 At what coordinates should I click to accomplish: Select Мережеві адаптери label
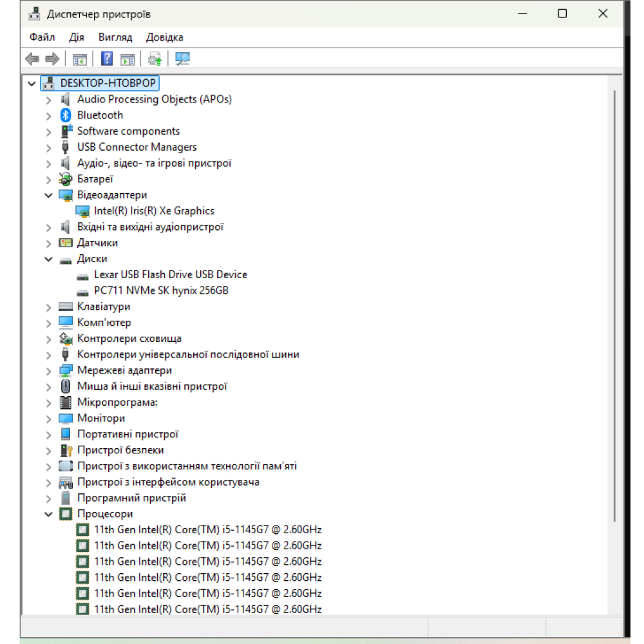click(124, 370)
